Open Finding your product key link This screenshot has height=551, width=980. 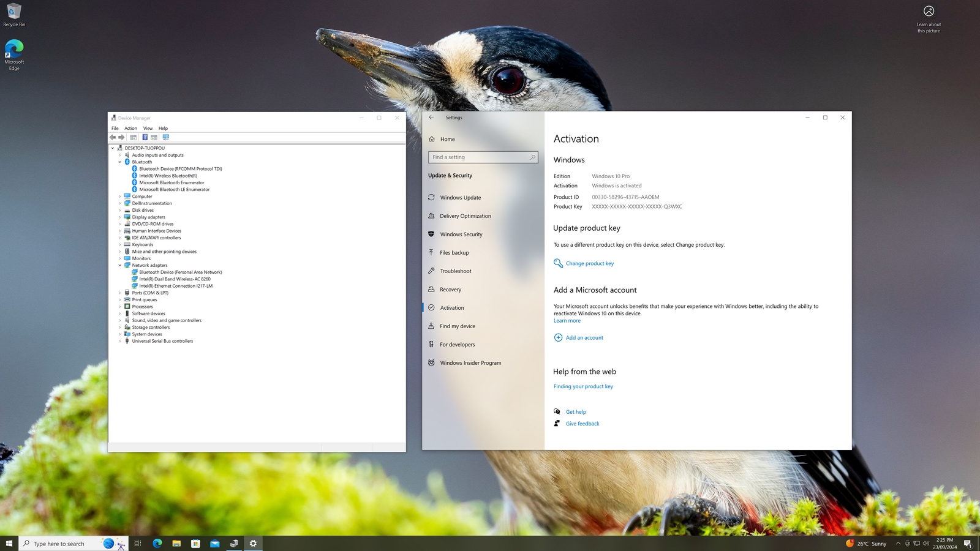pos(583,387)
